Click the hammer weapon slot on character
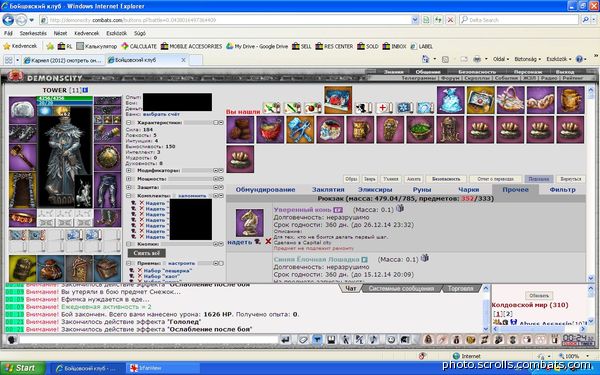Viewport: 600px width, 375px height. point(23,157)
